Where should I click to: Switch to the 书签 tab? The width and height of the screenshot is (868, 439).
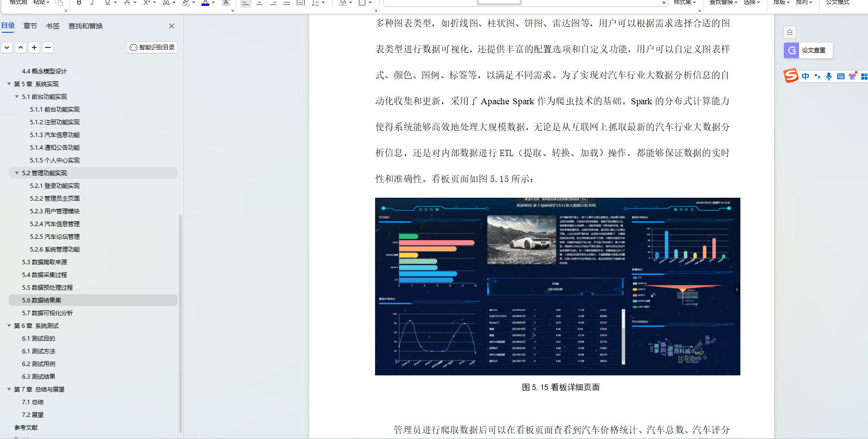pos(53,26)
